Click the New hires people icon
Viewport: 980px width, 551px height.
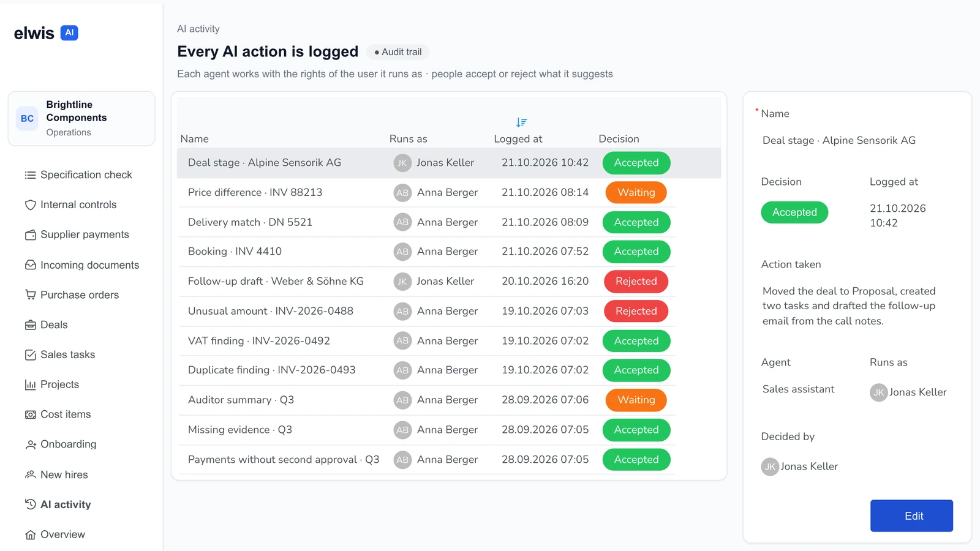point(30,474)
